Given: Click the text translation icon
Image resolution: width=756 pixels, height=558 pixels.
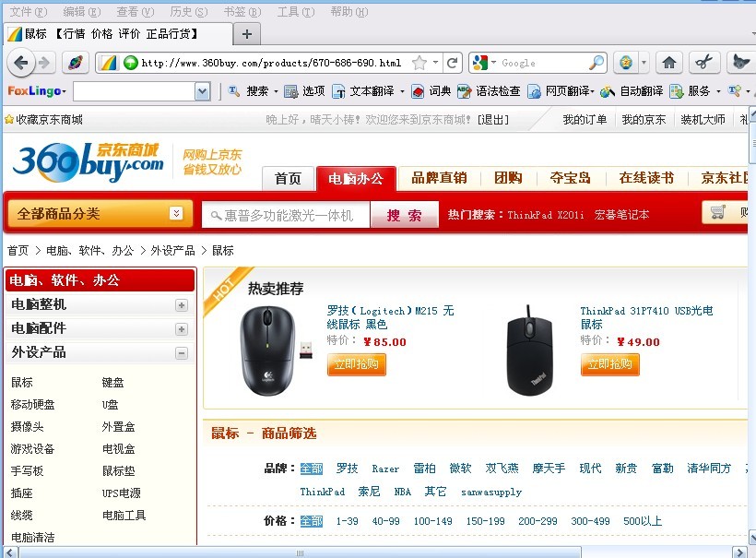Looking at the screenshot, I should coord(339,90).
